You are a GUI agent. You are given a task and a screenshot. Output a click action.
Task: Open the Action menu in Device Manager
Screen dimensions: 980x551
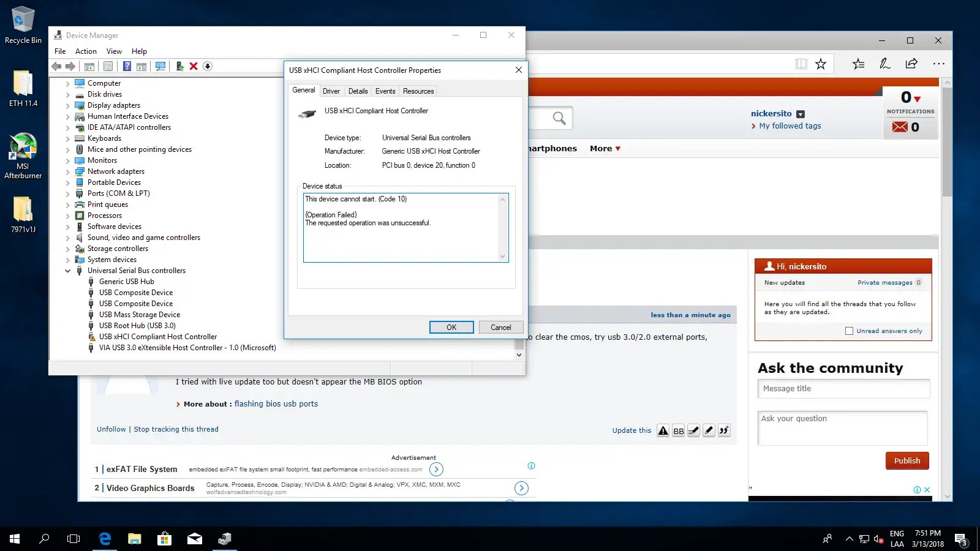pyautogui.click(x=86, y=51)
